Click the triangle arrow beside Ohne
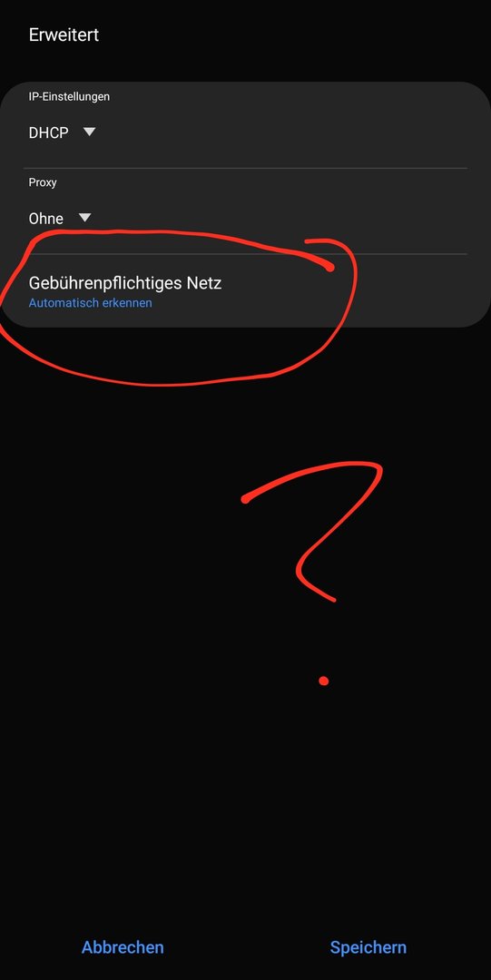The image size is (491, 980). [x=85, y=218]
